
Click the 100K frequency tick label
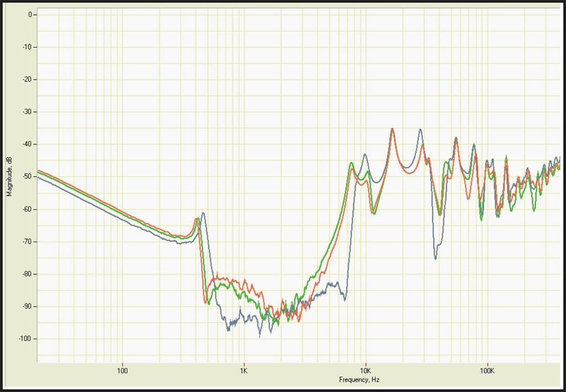pyautogui.click(x=488, y=370)
